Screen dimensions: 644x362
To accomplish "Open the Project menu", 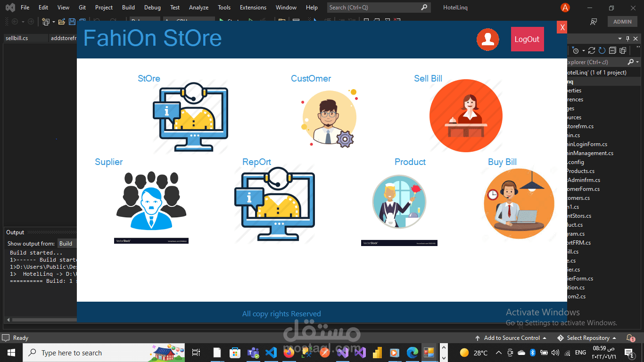I will (x=104, y=8).
